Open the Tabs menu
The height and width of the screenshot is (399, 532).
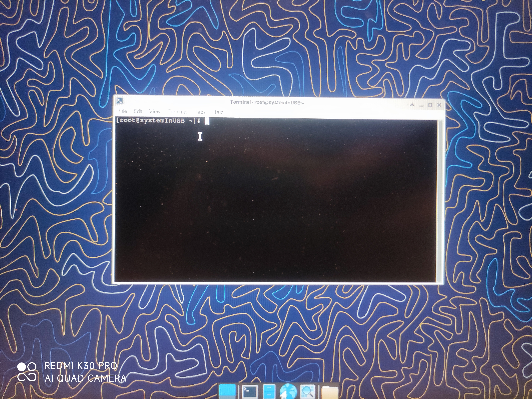point(200,112)
